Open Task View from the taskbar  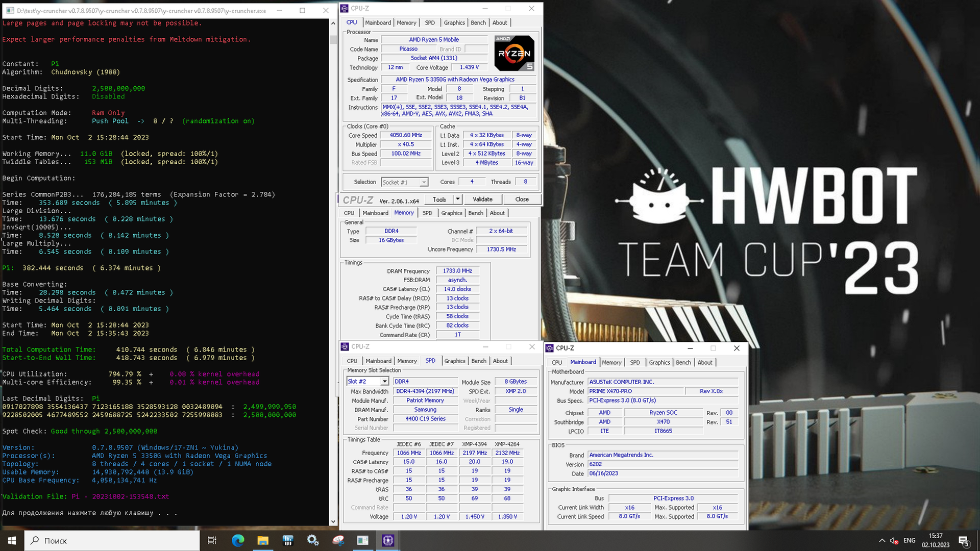[x=212, y=540]
